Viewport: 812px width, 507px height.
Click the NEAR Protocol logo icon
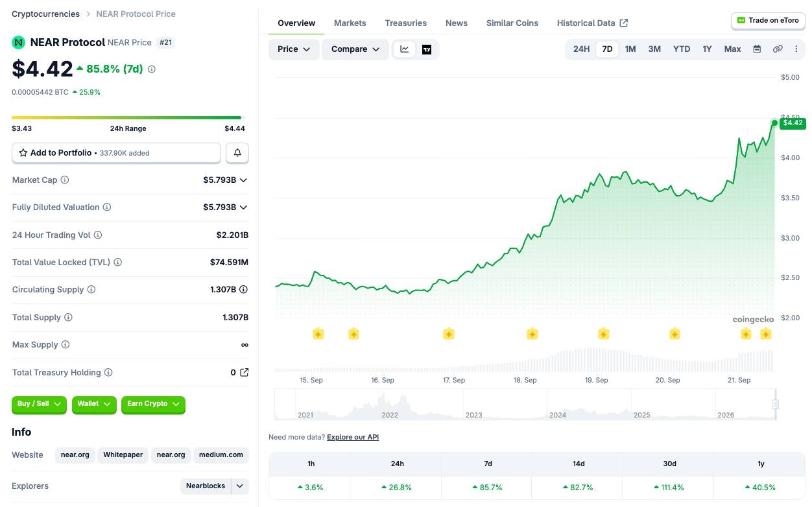pyautogui.click(x=18, y=42)
